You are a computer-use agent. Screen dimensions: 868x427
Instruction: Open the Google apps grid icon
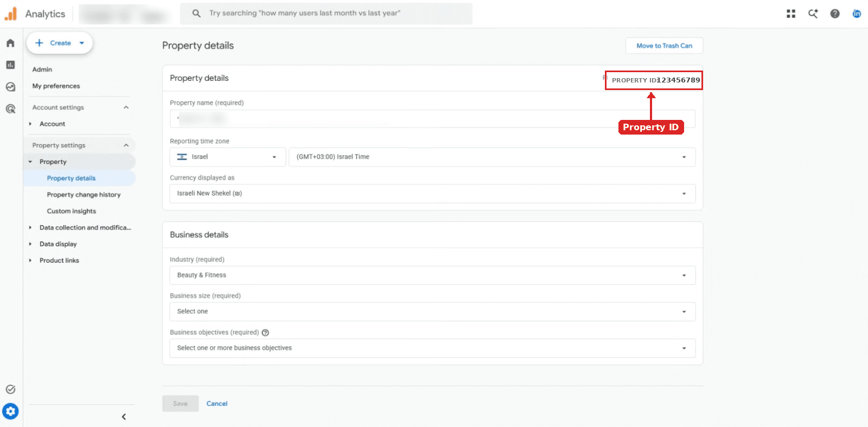point(791,14)
